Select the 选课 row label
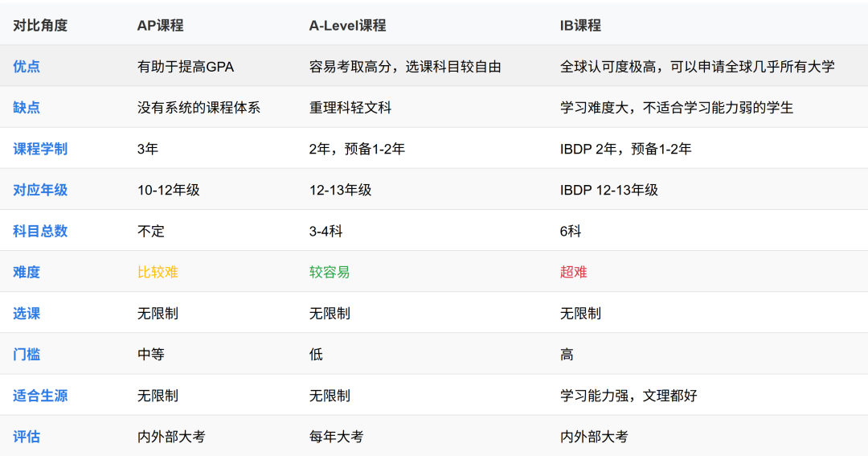The image size is (868, 456). click(27, 314)
